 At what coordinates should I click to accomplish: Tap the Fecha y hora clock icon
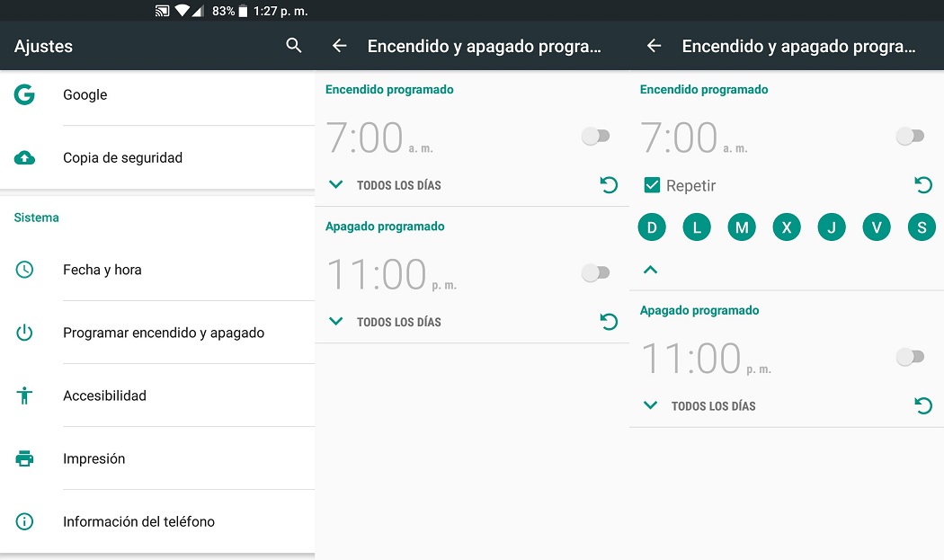pos(24,269)
